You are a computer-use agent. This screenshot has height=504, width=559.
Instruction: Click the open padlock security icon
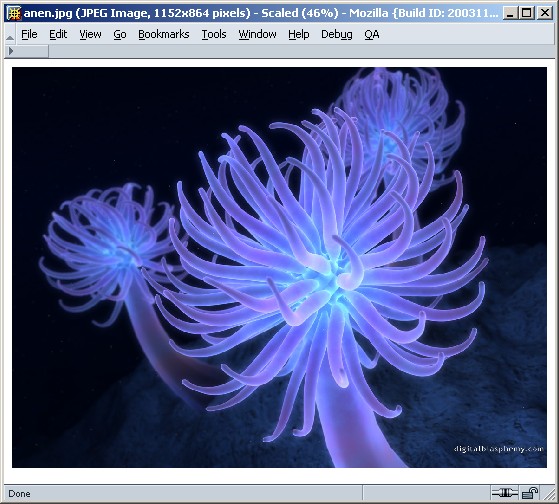tap(530, 493)
